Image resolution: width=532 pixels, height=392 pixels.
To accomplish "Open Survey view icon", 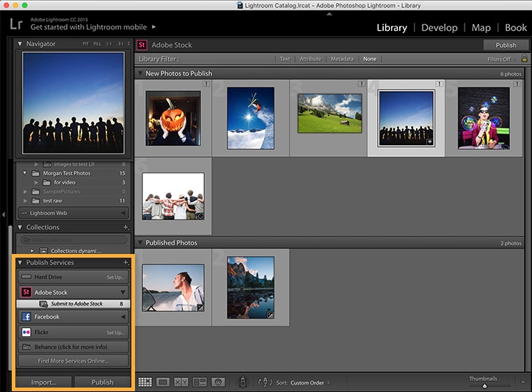I will pyautogui.click(x=200, y=382).
